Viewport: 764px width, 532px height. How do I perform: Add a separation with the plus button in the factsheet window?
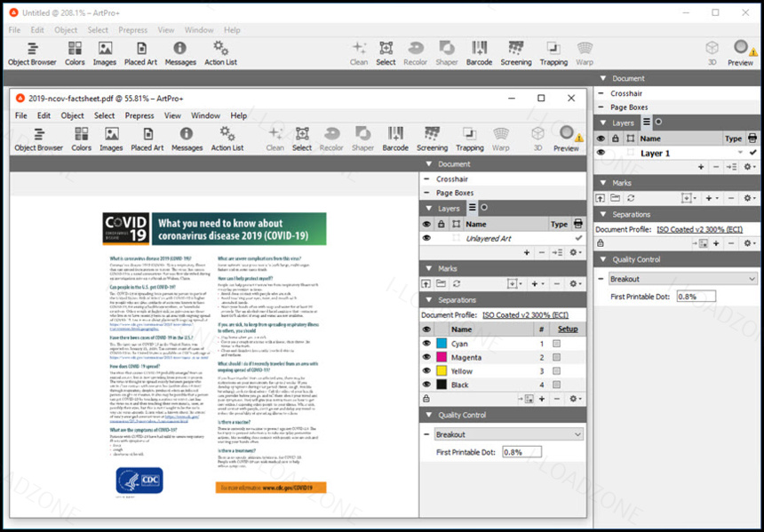[542, 399]
